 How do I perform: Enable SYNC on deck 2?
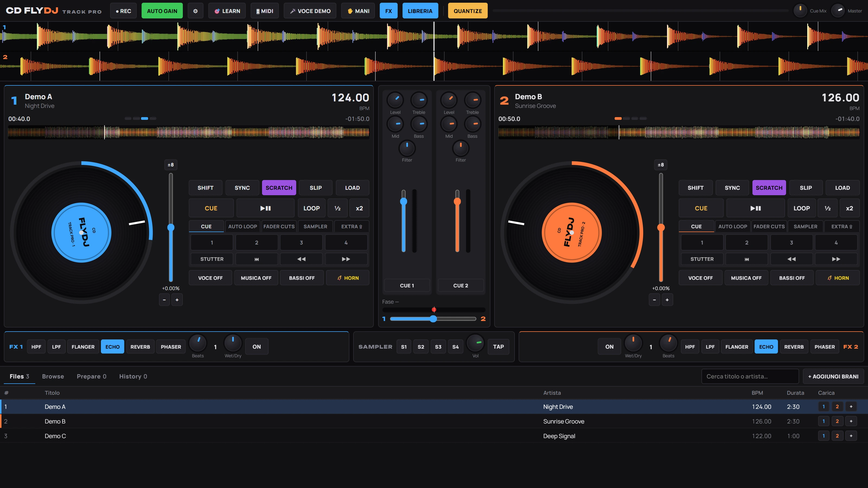coord(732,188)
